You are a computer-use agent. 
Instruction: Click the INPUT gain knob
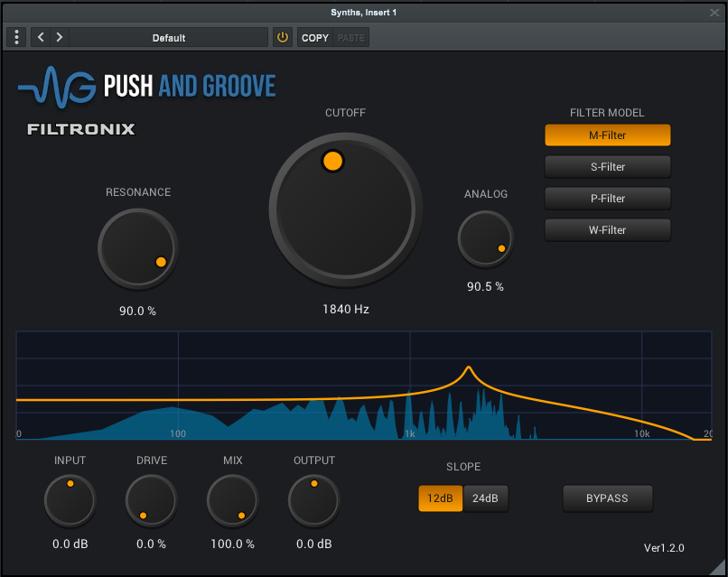(70, 500)
